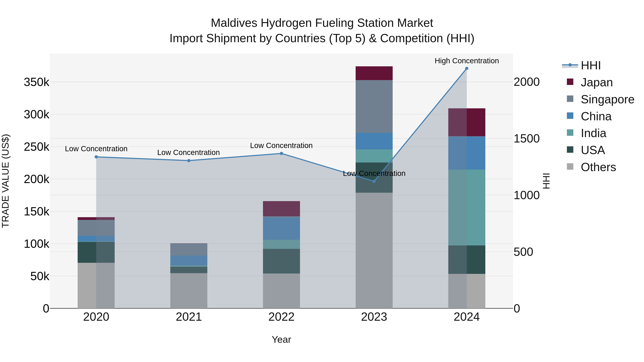
Task: Click the chart title text
Action: tap(322, 30)
